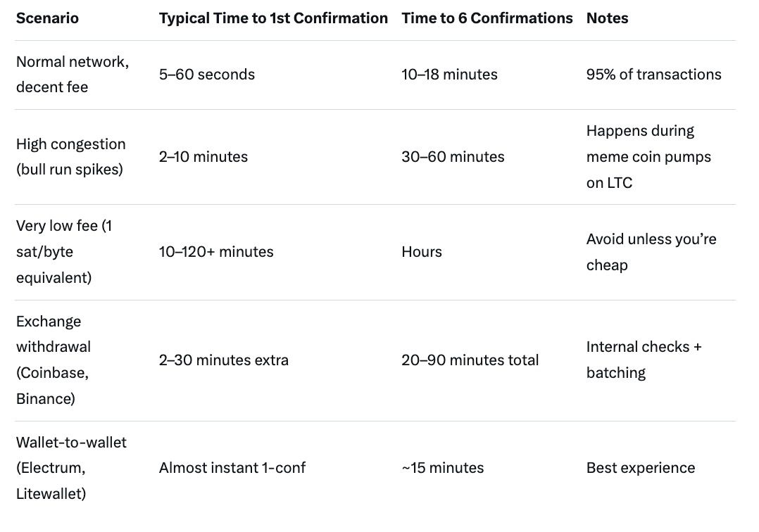Select the '2–10 minutes' cell
Image resolution: width=759 pixels, height=532 pixels.
tap(203, 157)
